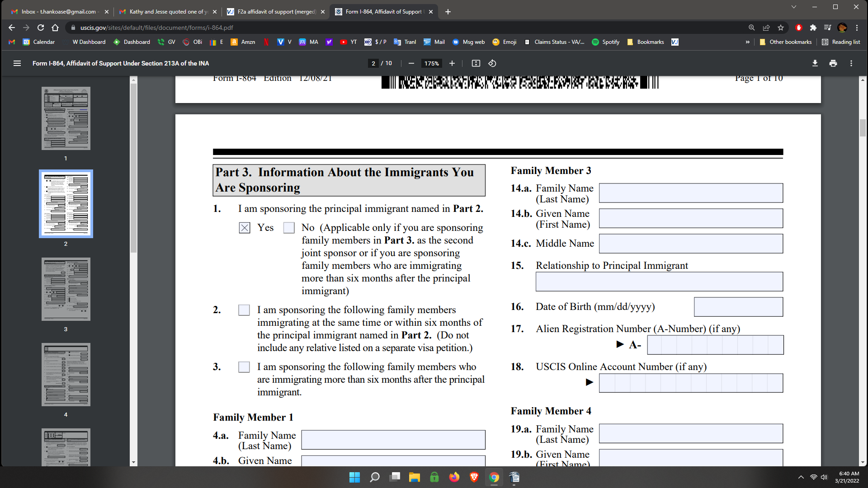Rotate the PDF pages counterclockwise
Viewport: 868px width, 488px height.
pos(492,63)
